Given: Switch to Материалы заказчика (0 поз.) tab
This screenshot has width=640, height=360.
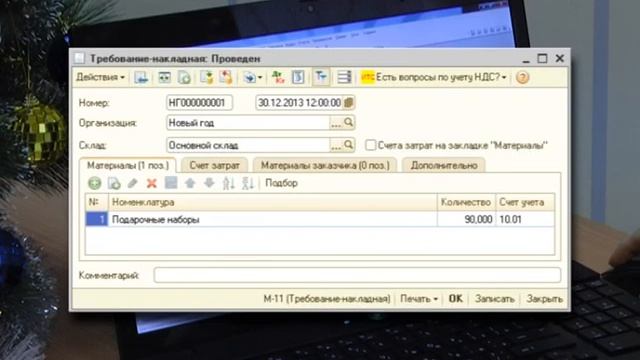Looking at the screenshot, I should [x=325, y=165].
